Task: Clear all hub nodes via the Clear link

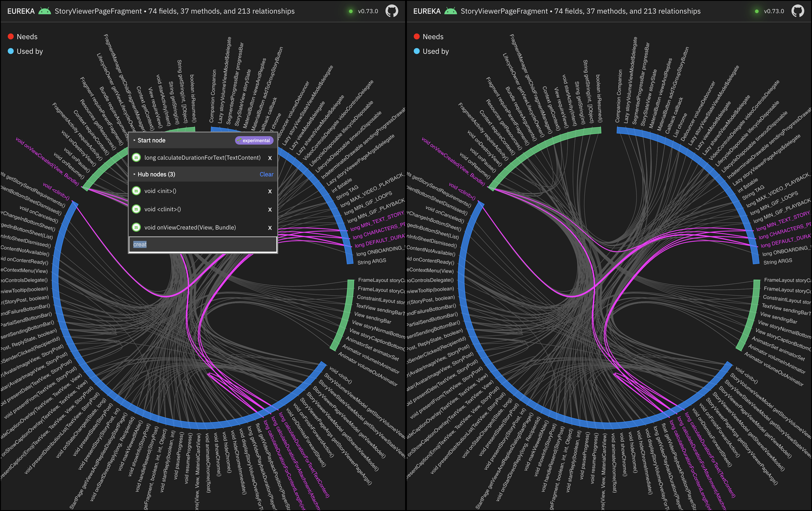Action: (x=266, y=174)
